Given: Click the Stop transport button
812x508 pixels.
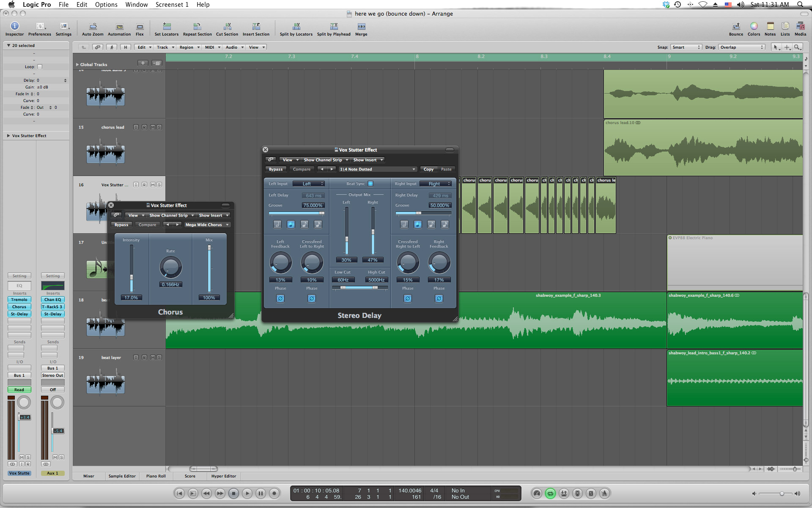Looking at the screenshot, I should 234,493.
